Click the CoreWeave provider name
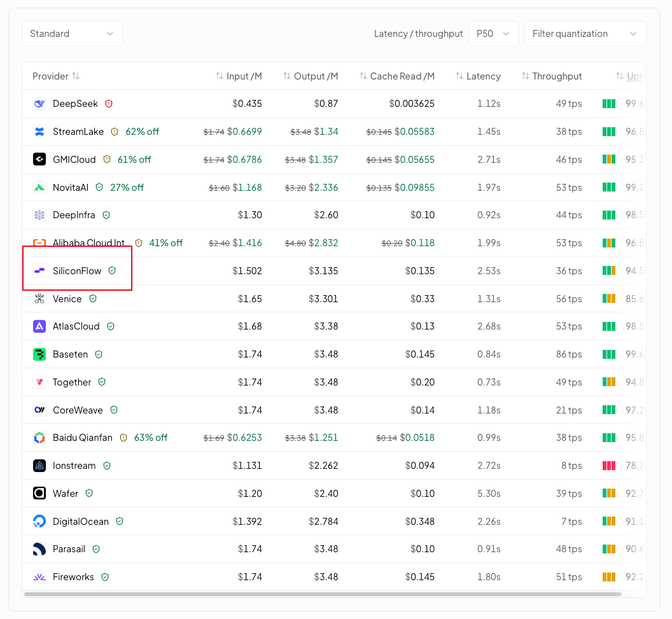Image resolution: width=672 pixels, height=619 pixels. click(78, 410)
